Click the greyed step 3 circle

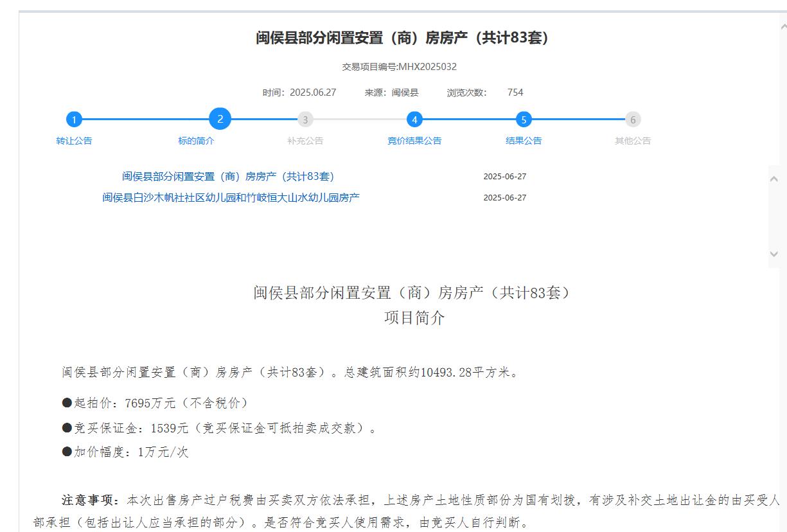(305, 120)
